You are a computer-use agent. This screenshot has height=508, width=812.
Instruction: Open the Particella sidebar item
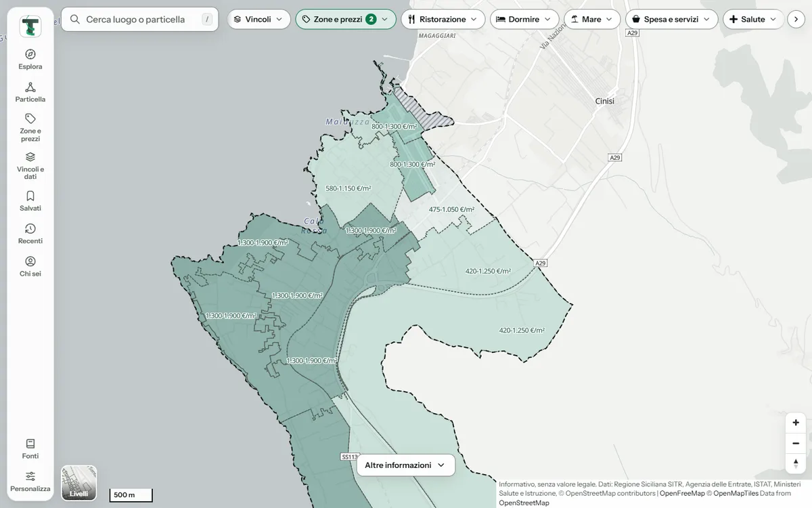pos(30,92)
